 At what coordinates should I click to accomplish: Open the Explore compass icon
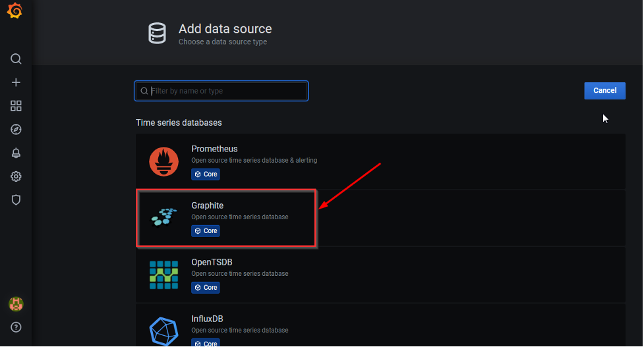click(16, 130)
